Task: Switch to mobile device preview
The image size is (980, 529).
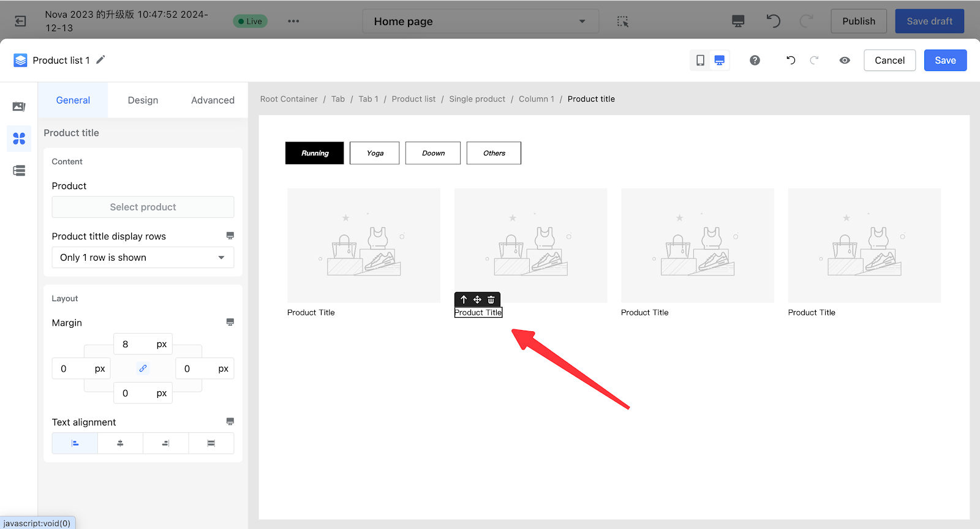Action: 700,60
